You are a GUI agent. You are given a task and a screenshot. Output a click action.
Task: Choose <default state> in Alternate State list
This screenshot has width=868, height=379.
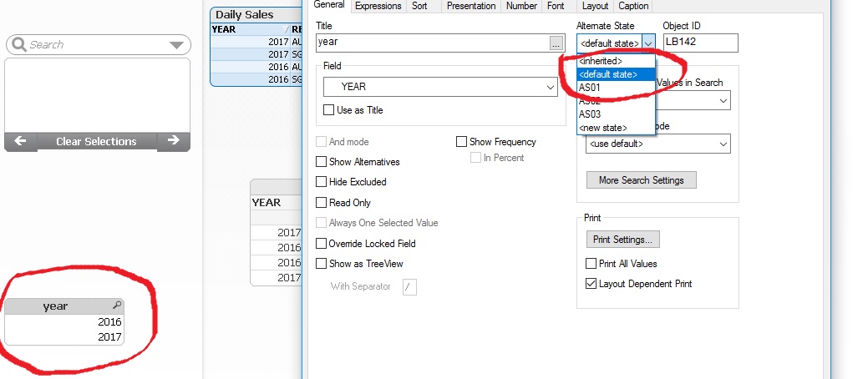[x=617, y=74]
